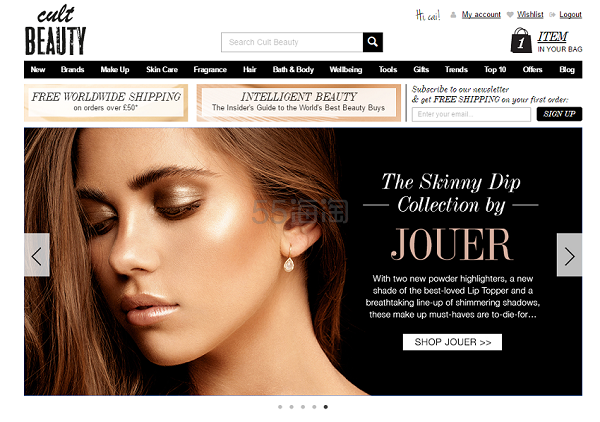Screen dimensions: 600x422
Task: Open the Blog menu
Action: (567, 70)
